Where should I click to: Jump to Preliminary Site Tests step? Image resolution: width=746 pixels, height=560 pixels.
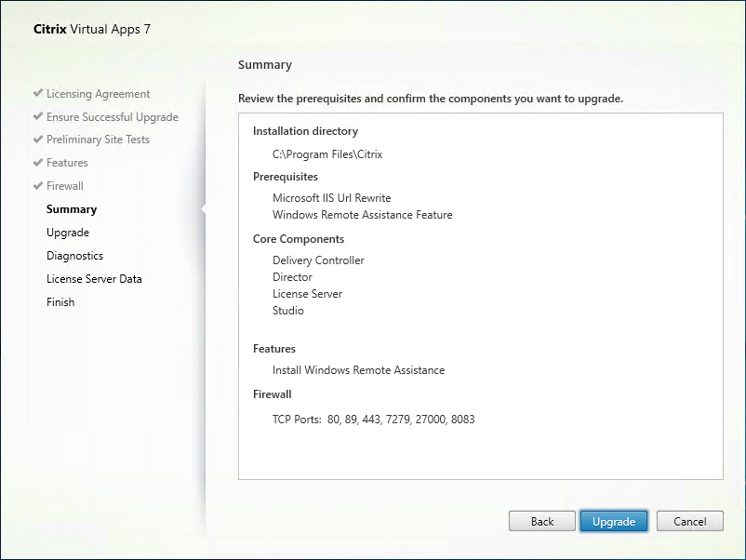(x=98, y=140)
